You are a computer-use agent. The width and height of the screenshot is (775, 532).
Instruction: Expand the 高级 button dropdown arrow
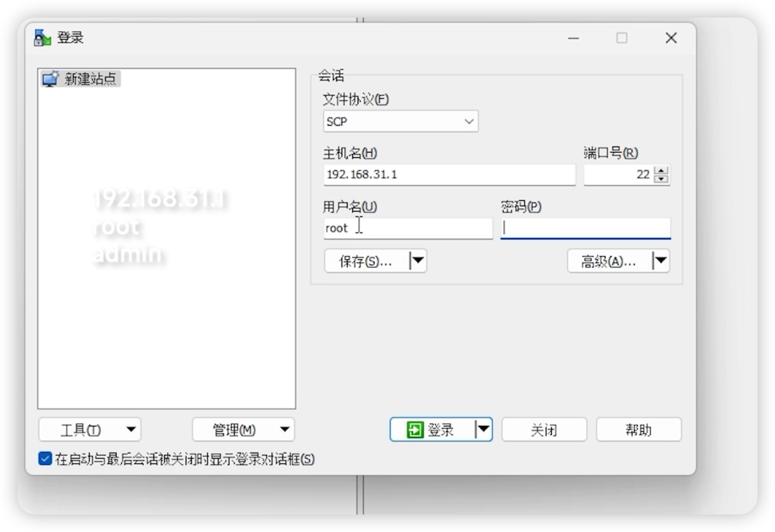click(661, 261)
